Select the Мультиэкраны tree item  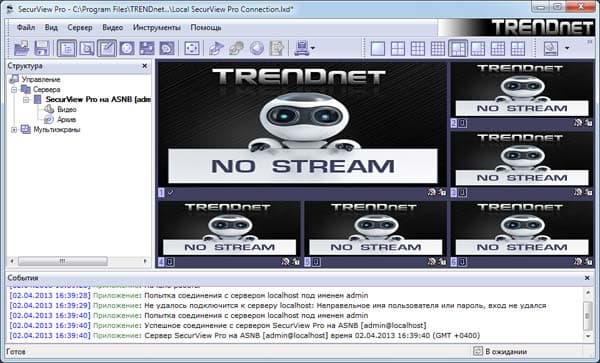57,129
